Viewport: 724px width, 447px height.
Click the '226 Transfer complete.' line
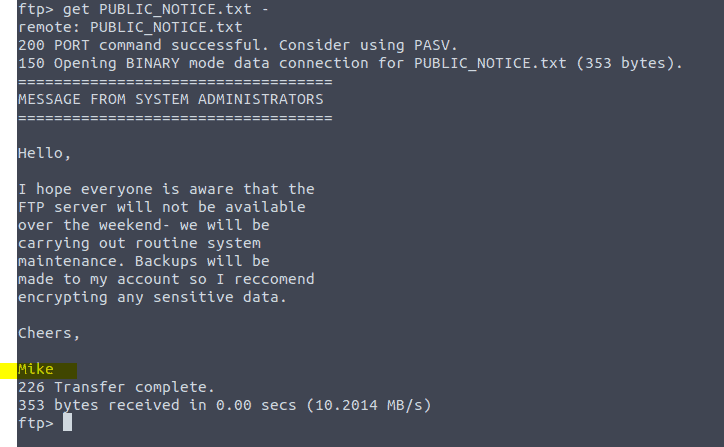point(116,387)
